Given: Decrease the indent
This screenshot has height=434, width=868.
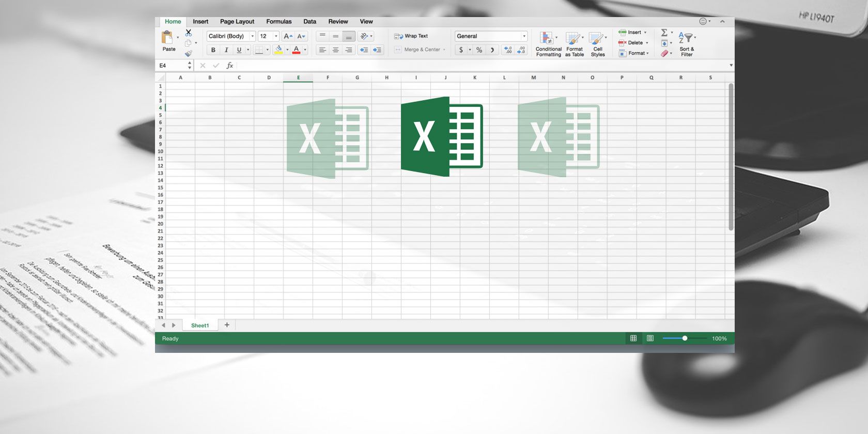Looking at the screenshot, I should (x=364, y=50).
